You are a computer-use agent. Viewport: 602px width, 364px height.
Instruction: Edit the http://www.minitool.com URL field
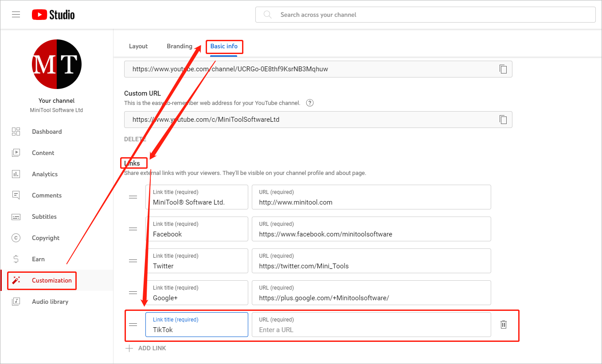click(x=371, y=197)
